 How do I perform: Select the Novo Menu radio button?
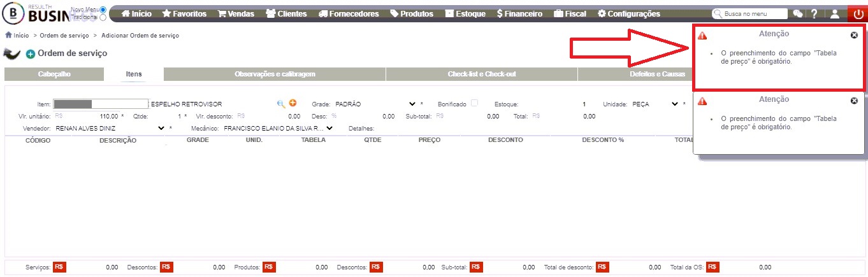(103, 10)
